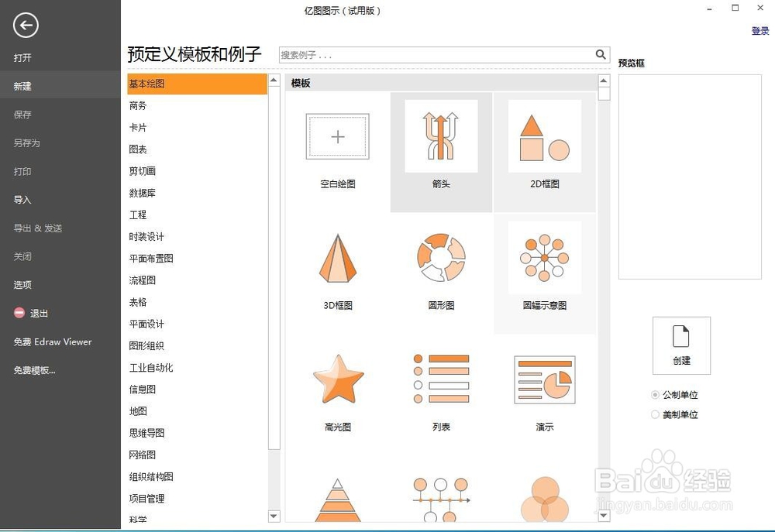Choose the 流程图 category

143,280
